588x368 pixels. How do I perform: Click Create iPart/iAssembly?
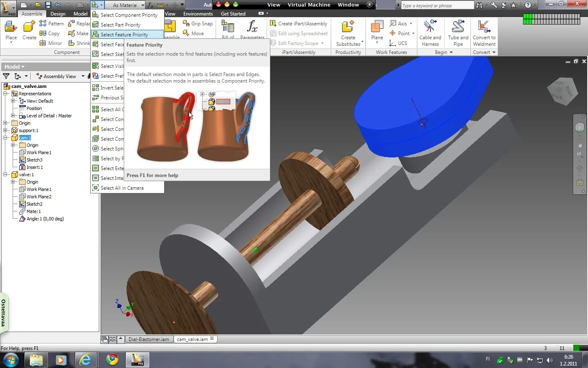pyautogui.click(x=299, y=24)
